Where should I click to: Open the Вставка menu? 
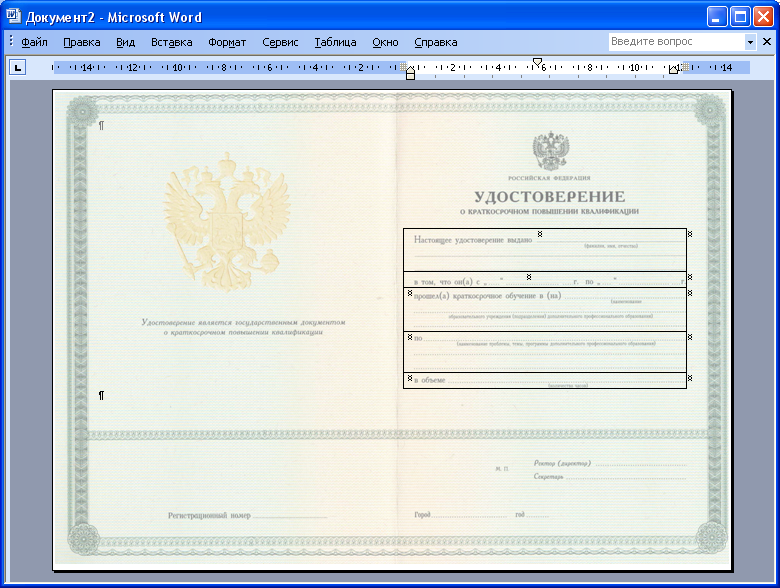(x=172, y=42)
